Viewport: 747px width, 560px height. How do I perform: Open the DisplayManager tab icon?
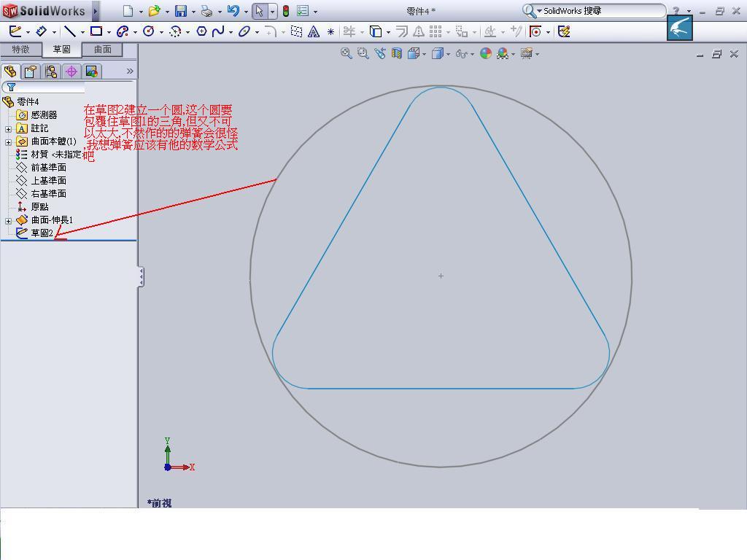(x=91, y=71)
